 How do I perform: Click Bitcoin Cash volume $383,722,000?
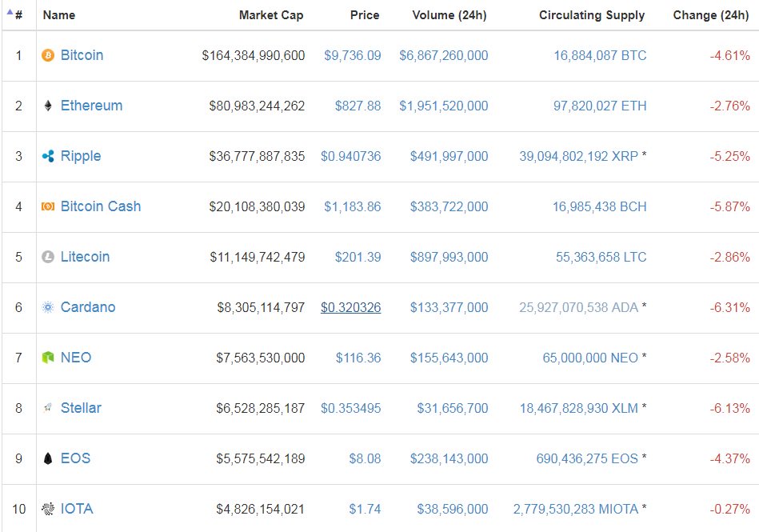tap(449, 206)
